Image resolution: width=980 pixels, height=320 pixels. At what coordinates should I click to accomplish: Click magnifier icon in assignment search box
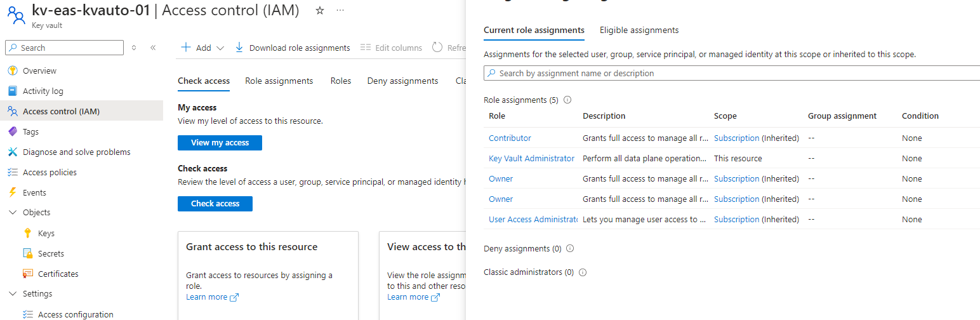(492, 73)
